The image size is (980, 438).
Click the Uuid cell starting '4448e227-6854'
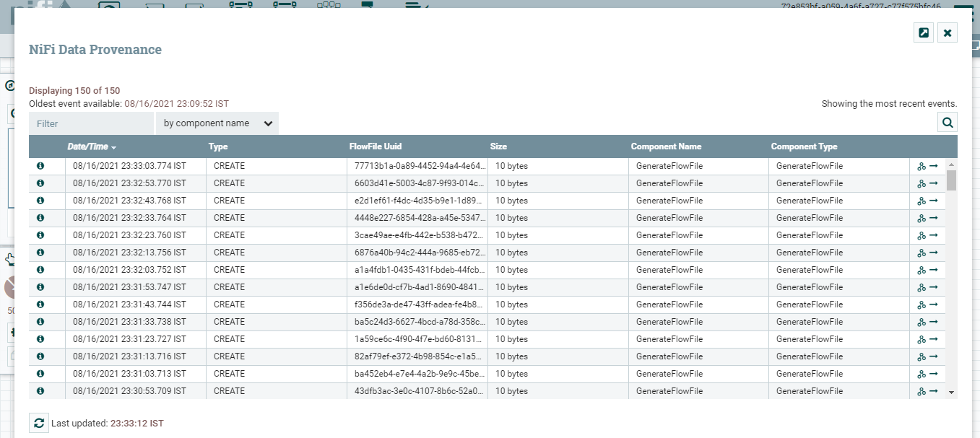417,218
